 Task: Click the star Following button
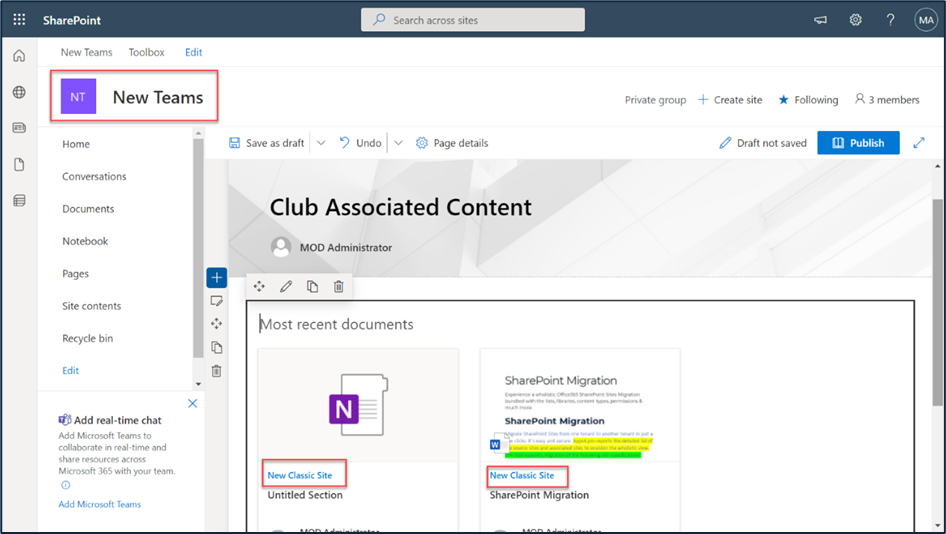(x=808, y=100)
